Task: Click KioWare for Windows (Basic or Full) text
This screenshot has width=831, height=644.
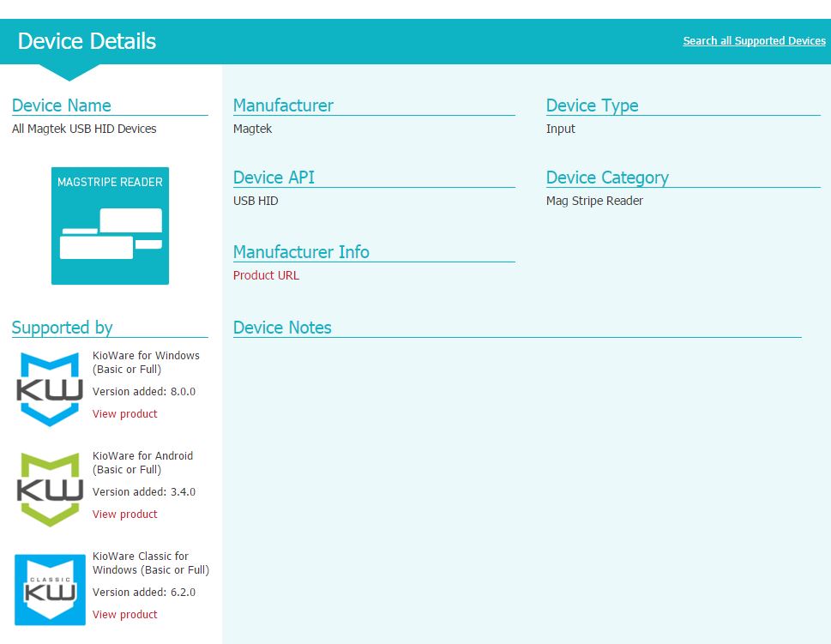Action: tap(147, 363)
